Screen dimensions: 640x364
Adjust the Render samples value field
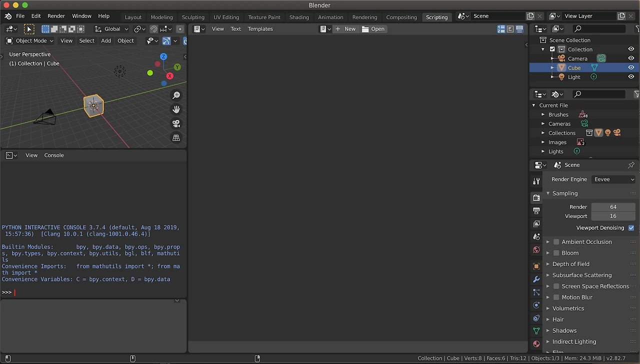[x=613, y=206]
